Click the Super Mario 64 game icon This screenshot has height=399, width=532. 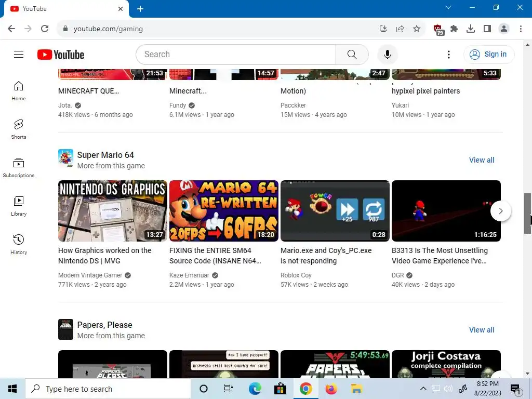65,158
